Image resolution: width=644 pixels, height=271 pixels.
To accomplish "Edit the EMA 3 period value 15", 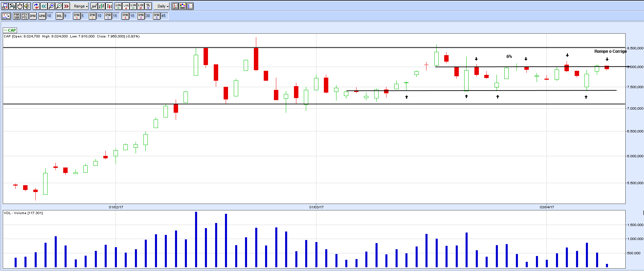I will [116, 16].
